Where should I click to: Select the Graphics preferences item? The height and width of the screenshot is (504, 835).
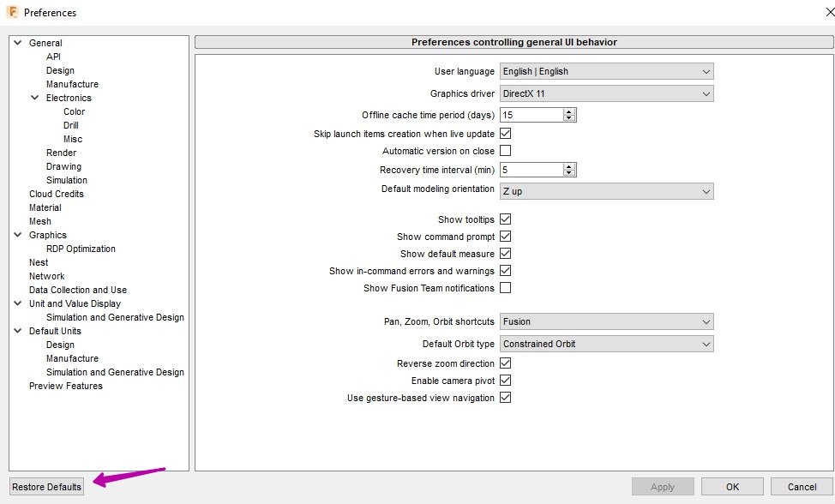[x=48, y=235]
